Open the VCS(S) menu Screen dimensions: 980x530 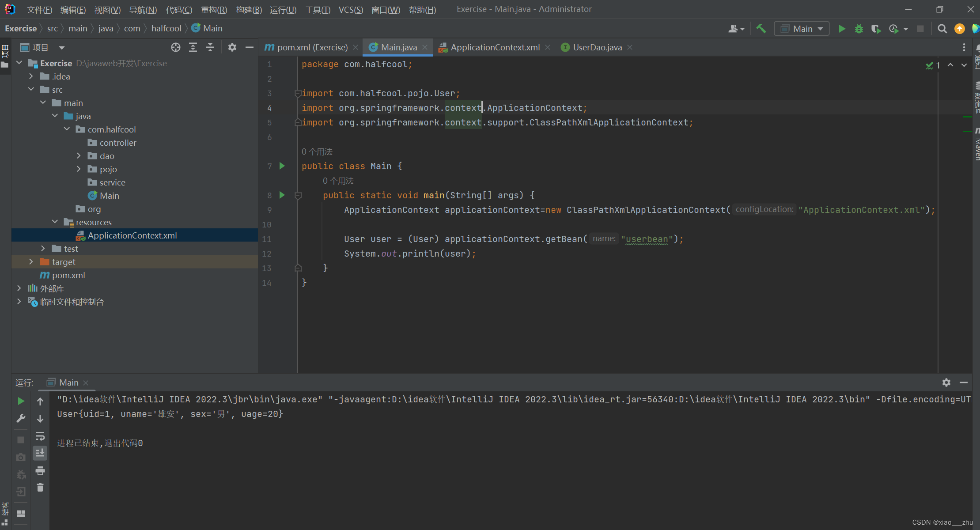351,10
